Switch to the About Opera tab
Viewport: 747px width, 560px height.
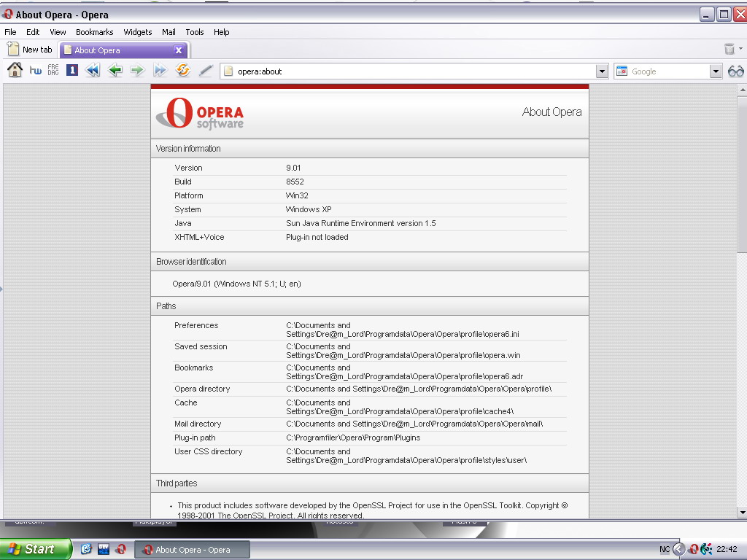pyautogui.click(x=123, y=50)
